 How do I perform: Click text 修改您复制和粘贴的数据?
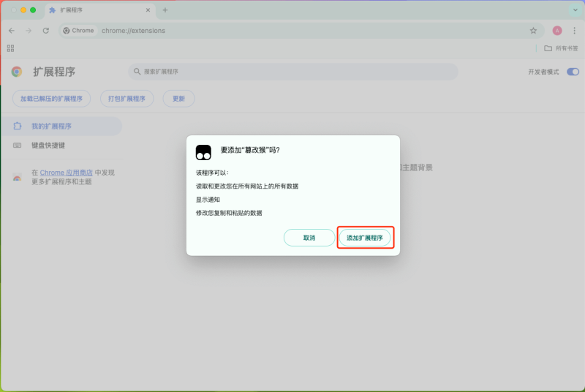(x=229, y=213)
